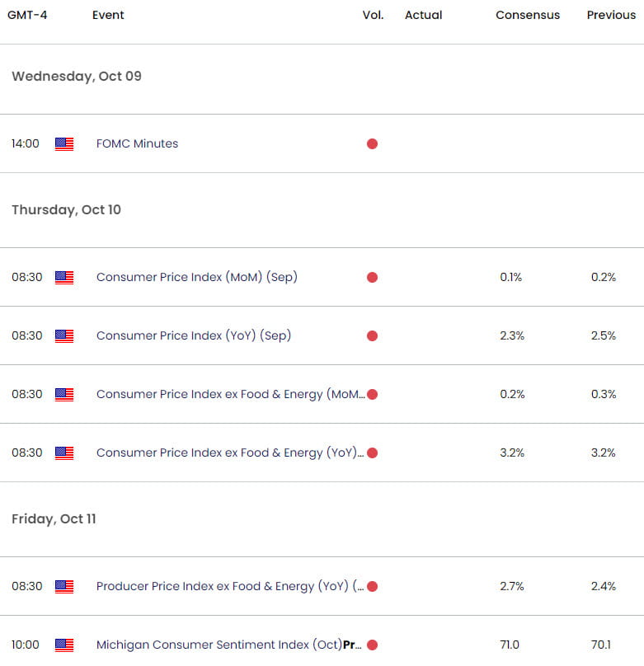
Task: Select the Event column header
Action: tap(108, 15)
